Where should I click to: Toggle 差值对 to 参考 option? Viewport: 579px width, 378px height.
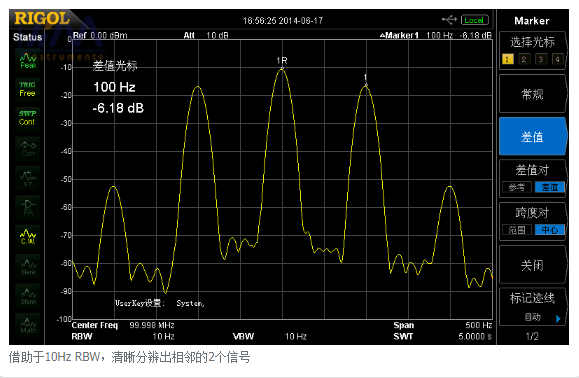tap(517, 187)
